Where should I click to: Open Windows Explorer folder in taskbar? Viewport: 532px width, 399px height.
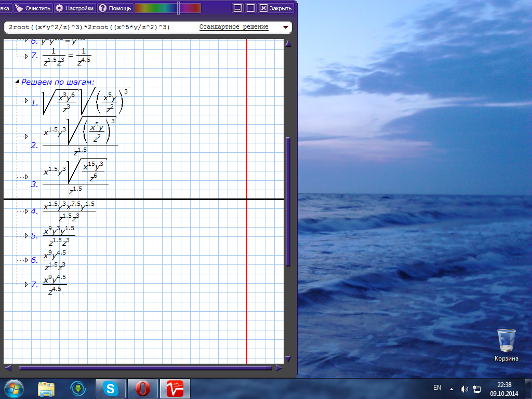pos(46,388)
